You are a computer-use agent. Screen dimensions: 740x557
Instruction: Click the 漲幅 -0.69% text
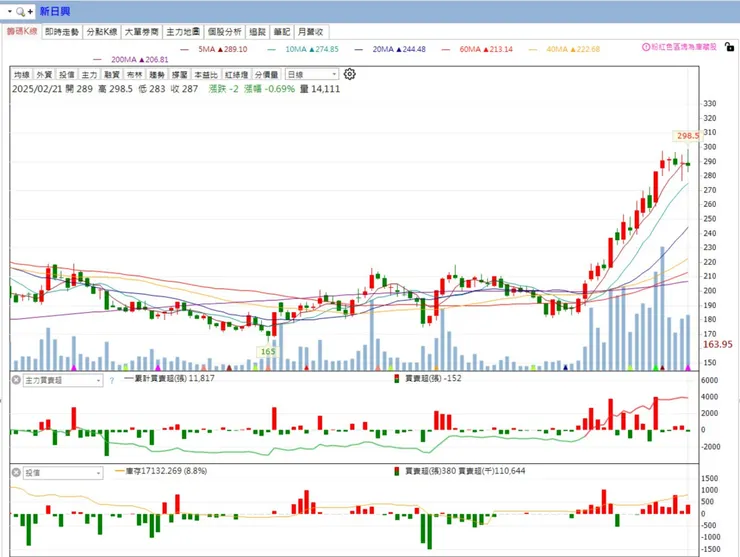[269, 89]
